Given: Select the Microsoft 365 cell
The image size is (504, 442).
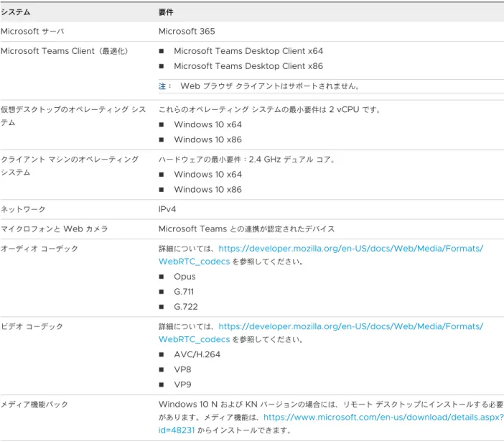Looking at the screenshot, I should [187, 31].
